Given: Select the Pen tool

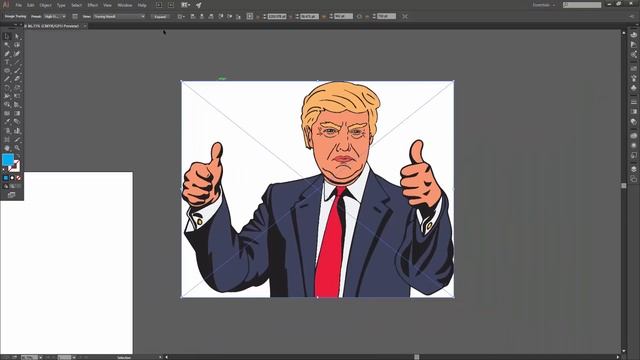Looking at the screenshot, I should pyautogui.click(x=7, y=53).
